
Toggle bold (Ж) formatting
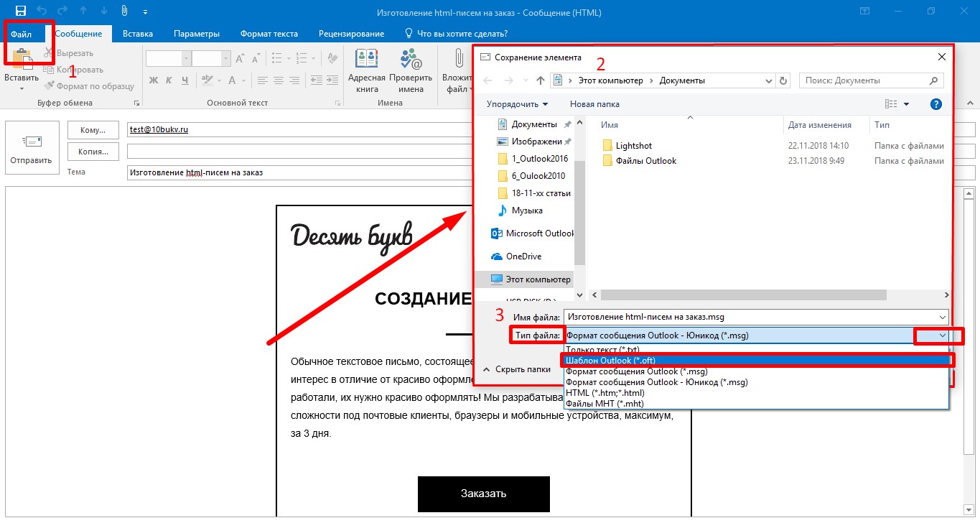click(154, 80)
